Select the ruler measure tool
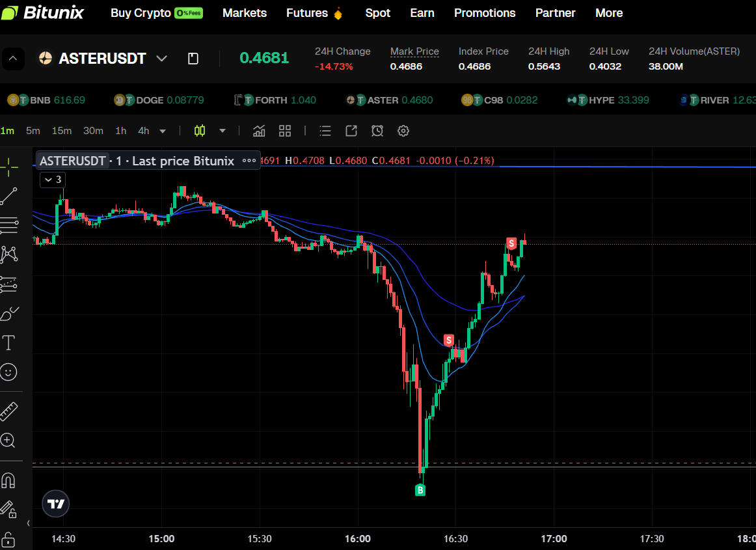 tap(8, 411)
